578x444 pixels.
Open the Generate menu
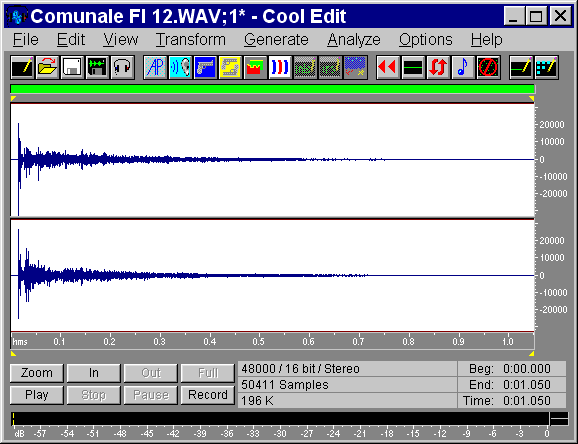pos(276,39)
